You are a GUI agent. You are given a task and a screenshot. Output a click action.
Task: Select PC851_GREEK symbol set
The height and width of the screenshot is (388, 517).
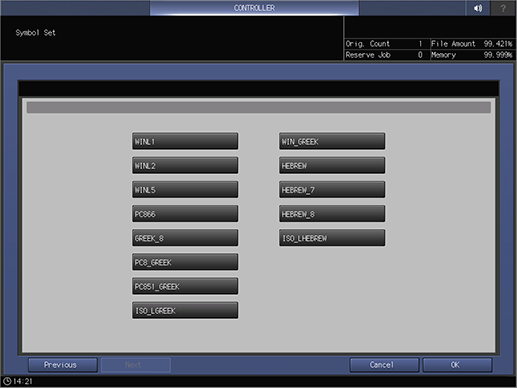pos(185,286)
